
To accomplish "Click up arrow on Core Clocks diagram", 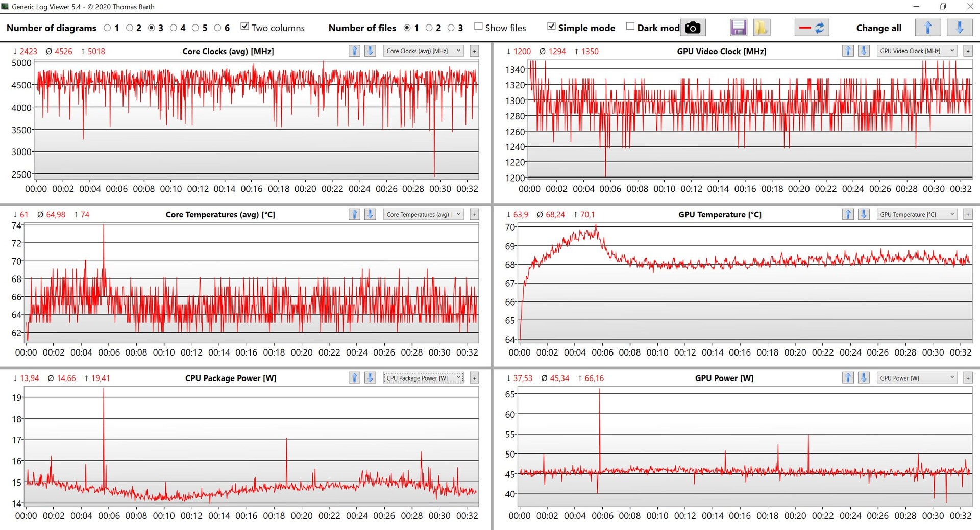I will tap(354, 51).
